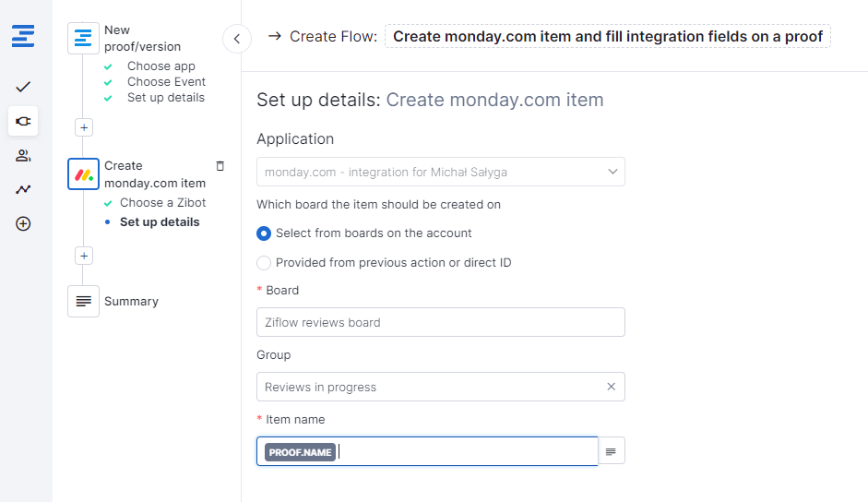Click the Board input field
The image size is (868, 502).
pos(440,322)
